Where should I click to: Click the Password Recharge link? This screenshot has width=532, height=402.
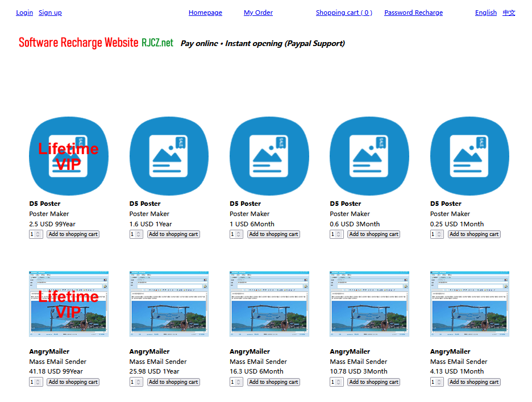tap(414, 13)
